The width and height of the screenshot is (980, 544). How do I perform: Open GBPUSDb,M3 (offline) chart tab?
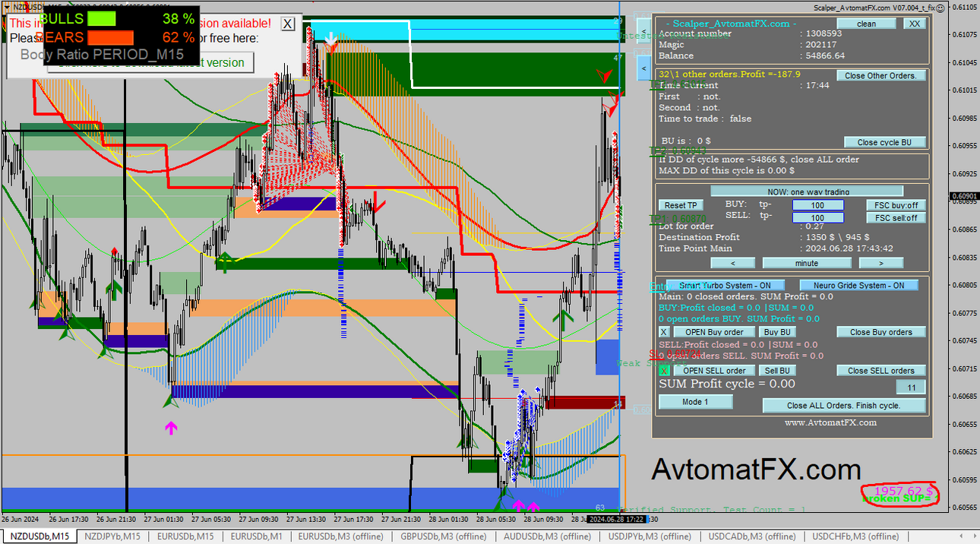[x=444, y=536]
